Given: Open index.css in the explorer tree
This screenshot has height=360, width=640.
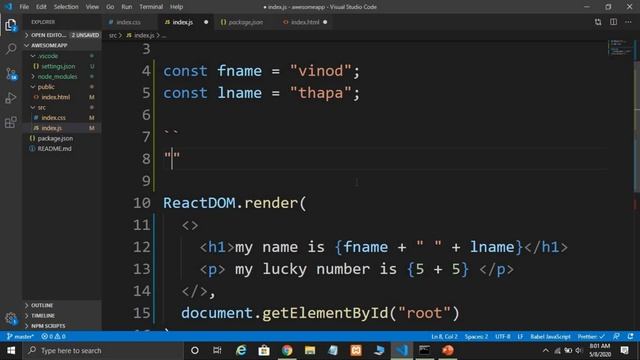Looking at the screenshot, I should pos(62,118).
